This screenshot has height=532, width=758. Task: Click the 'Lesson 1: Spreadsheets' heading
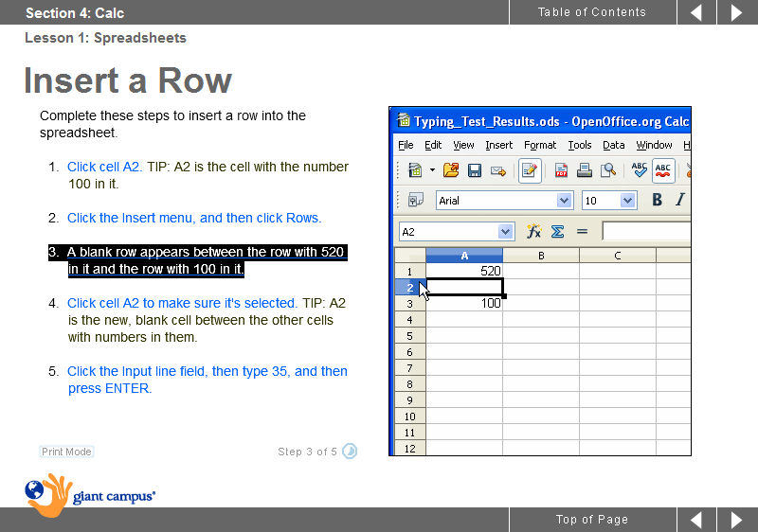(105, 38)
